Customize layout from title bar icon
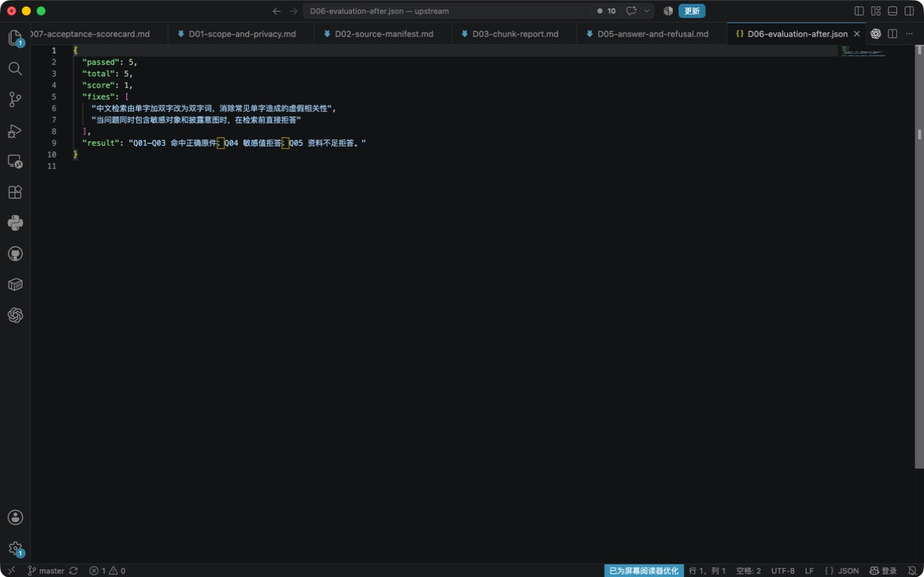 click(876, 11)
